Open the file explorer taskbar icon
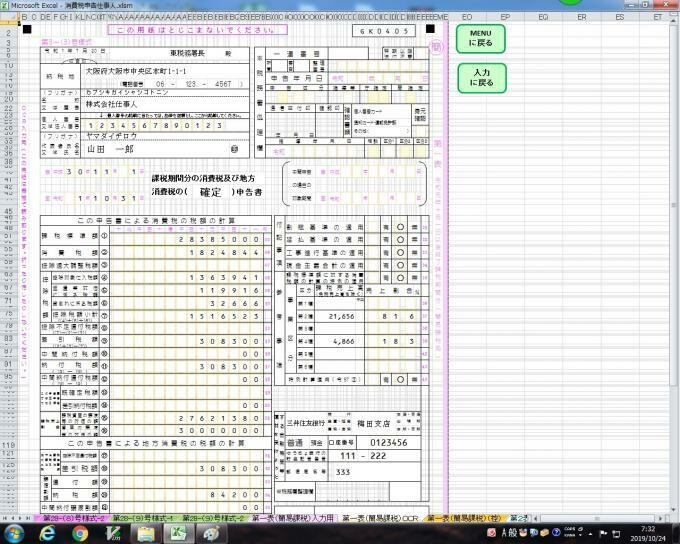The image size is (680, 544). coord(146,534)
